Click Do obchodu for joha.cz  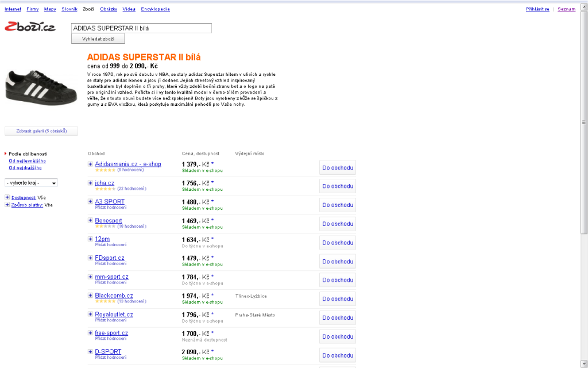click(338, 186)
